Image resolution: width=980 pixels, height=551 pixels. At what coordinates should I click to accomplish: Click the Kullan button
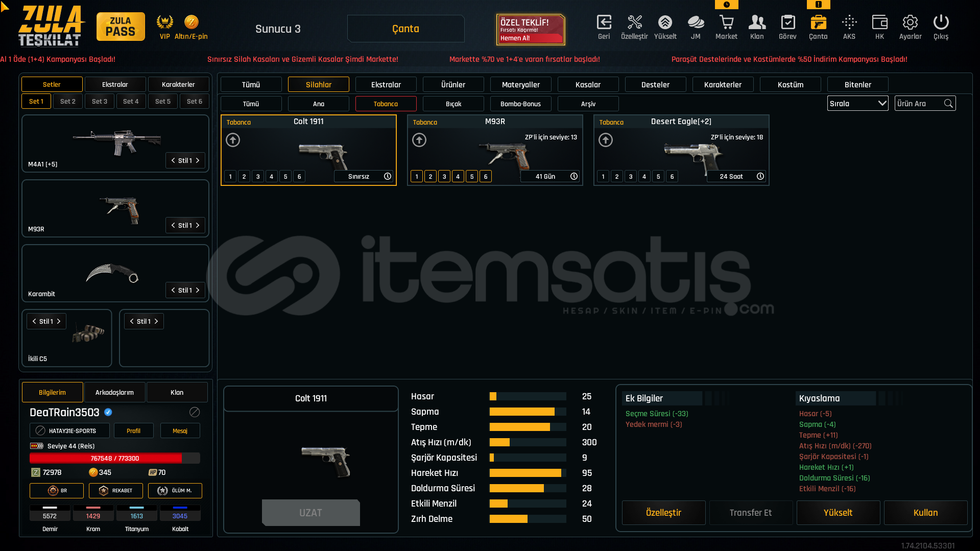coord(925,513)
